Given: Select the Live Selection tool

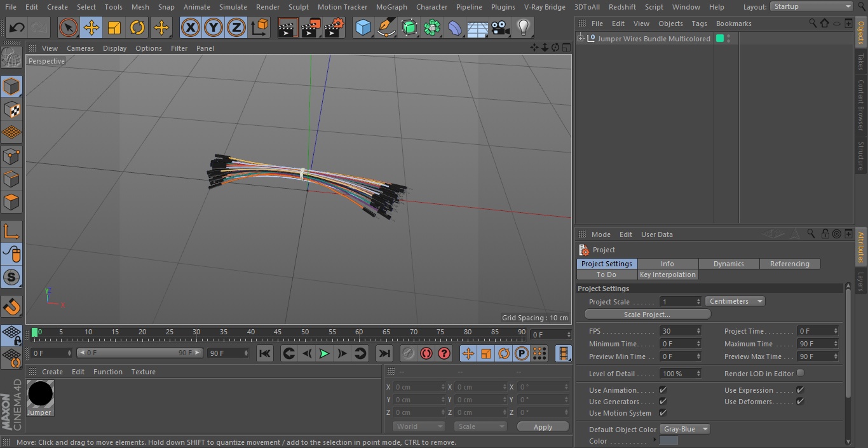Looking at the screenshot, I should [x=68, y=27].
